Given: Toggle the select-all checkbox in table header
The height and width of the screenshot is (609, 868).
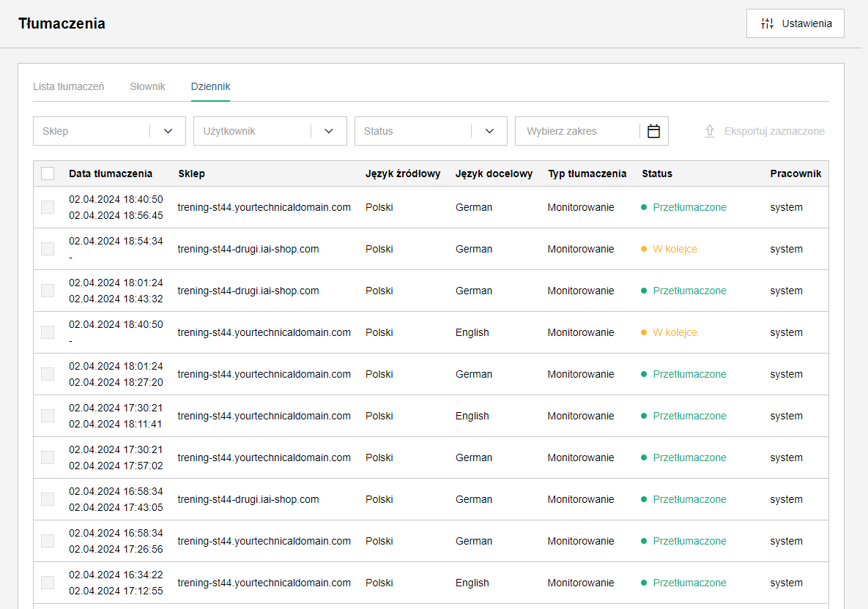Looking at the screenshot, I should (48, 173).
